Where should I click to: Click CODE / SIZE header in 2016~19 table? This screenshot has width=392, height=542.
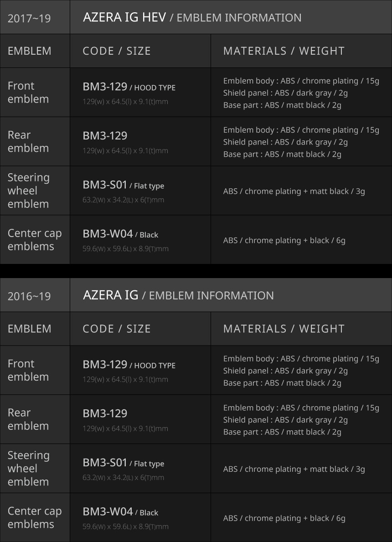(117, 329)
